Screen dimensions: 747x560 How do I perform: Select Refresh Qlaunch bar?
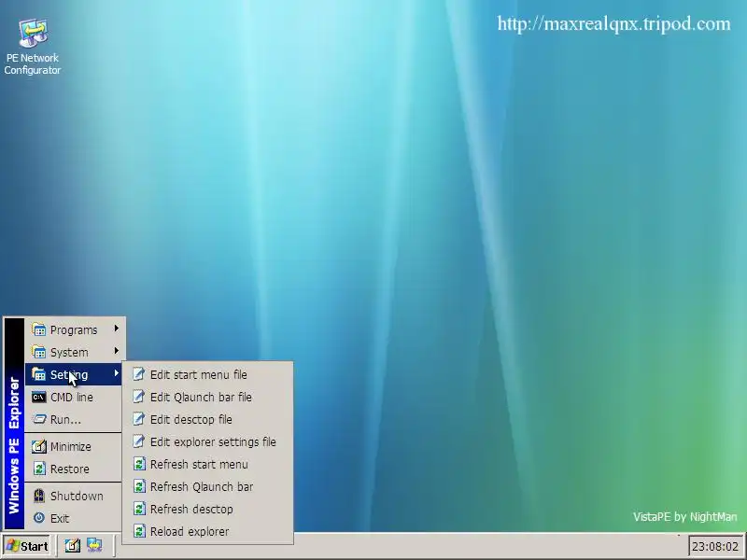208,486
